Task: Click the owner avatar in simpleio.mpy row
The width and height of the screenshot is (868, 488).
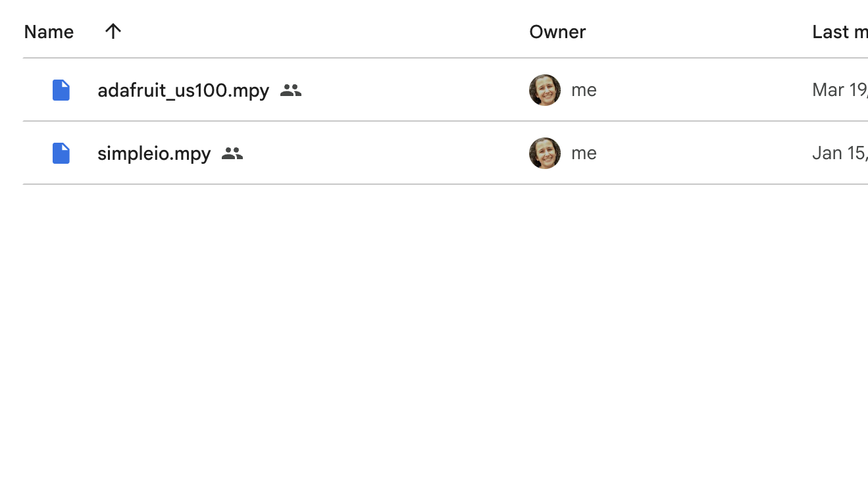Action: coord(545,153)
